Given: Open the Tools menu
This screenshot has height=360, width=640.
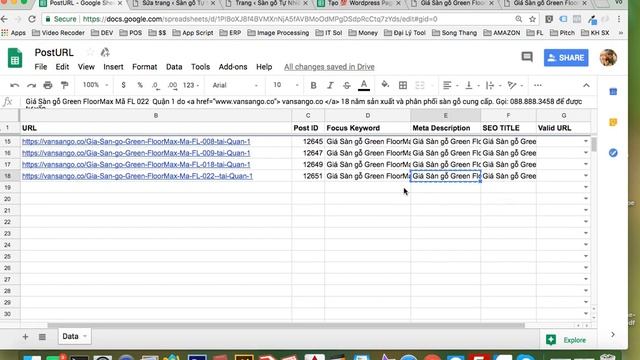Looking at the screenshot, I should pyautogui.click(x=200, y=67).
